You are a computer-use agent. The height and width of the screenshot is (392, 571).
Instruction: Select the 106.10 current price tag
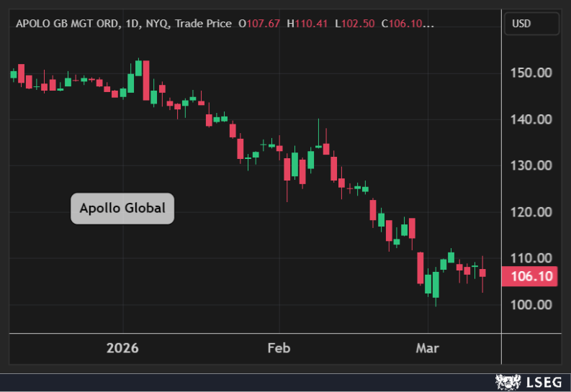pyautogui.click(x=531, y=277)
